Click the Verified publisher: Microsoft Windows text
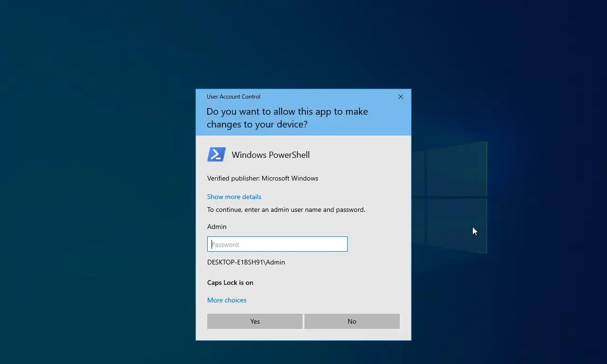 (263, 178)
